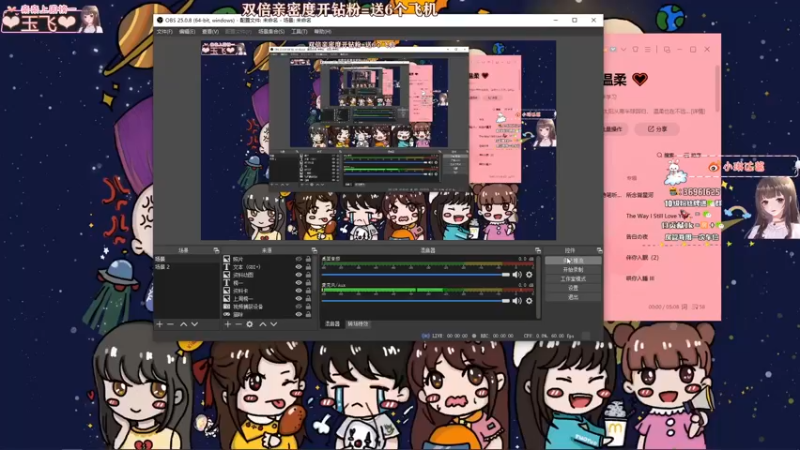
Task: Mute the Mic/Aux speaker icon
Action: (x=517, y=301)
